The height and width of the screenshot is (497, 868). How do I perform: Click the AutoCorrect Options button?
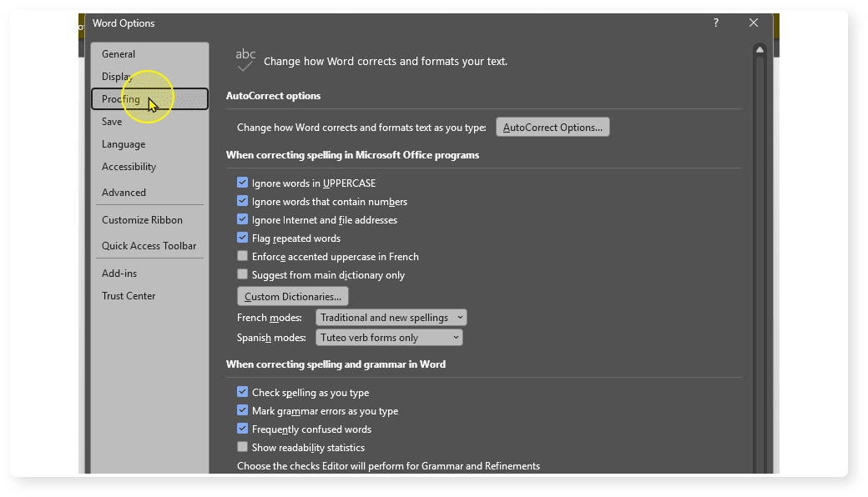[553, 127]
